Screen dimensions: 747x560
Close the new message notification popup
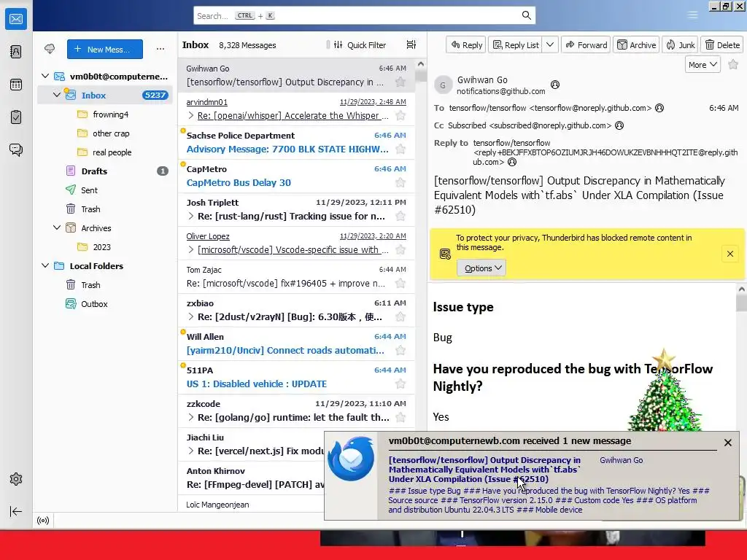click(727, 443)
